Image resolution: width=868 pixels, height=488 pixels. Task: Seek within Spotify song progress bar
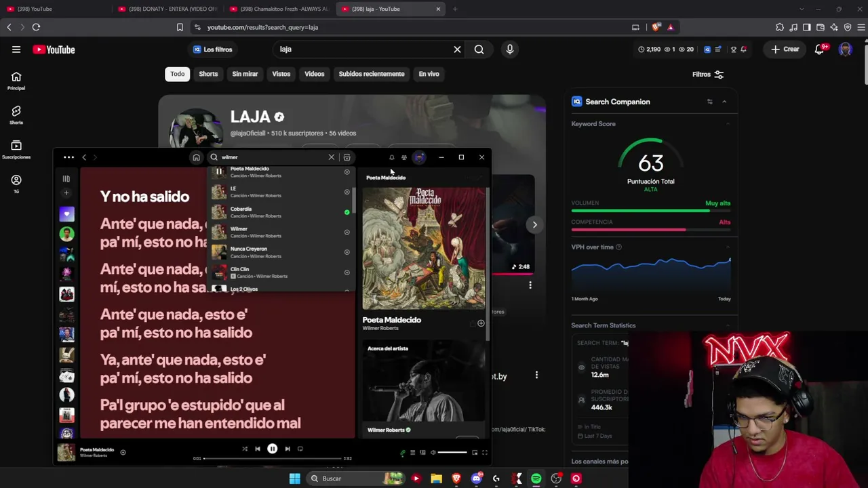(x=272, y=459)
